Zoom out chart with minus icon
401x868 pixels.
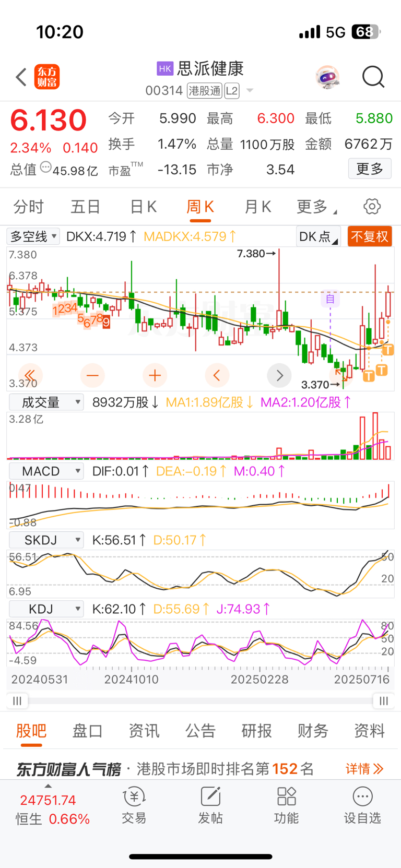click(x=92, y=375)
